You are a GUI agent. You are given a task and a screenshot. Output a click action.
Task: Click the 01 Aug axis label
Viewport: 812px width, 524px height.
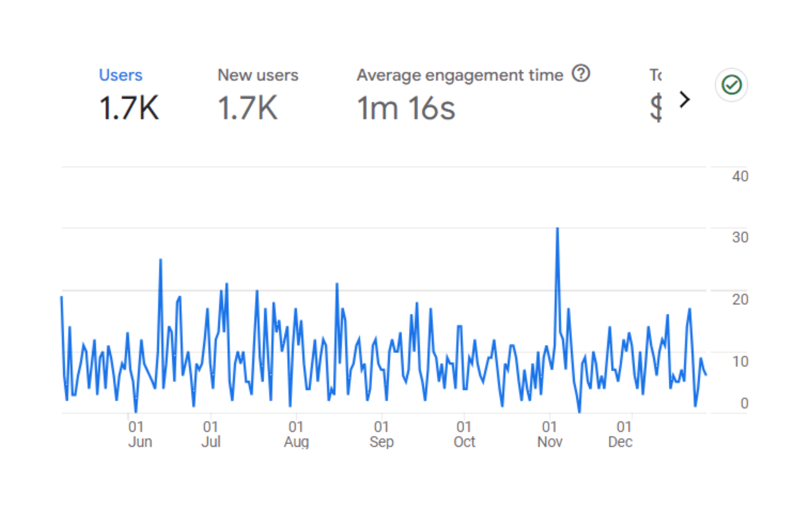[x=296, y=434]
